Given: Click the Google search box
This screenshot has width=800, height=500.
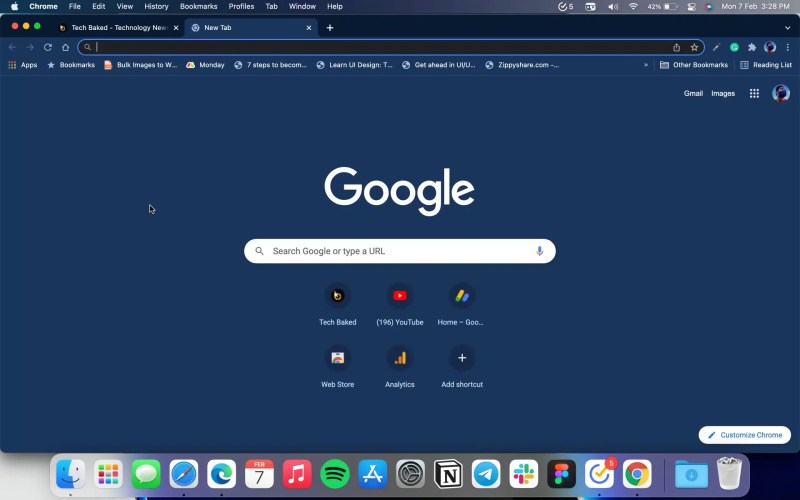Looking at the screenshot, I should pos(399,251).
